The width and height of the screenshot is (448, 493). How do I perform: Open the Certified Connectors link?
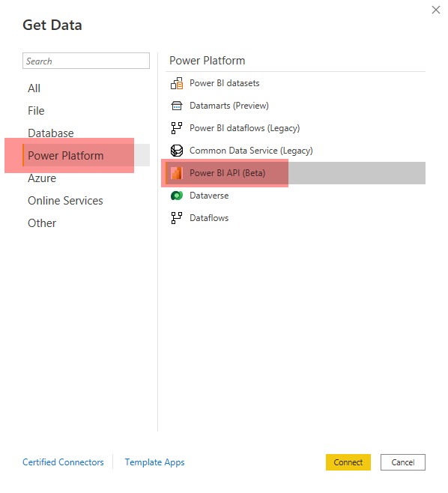pyautogui.click(x=63, y=462)
